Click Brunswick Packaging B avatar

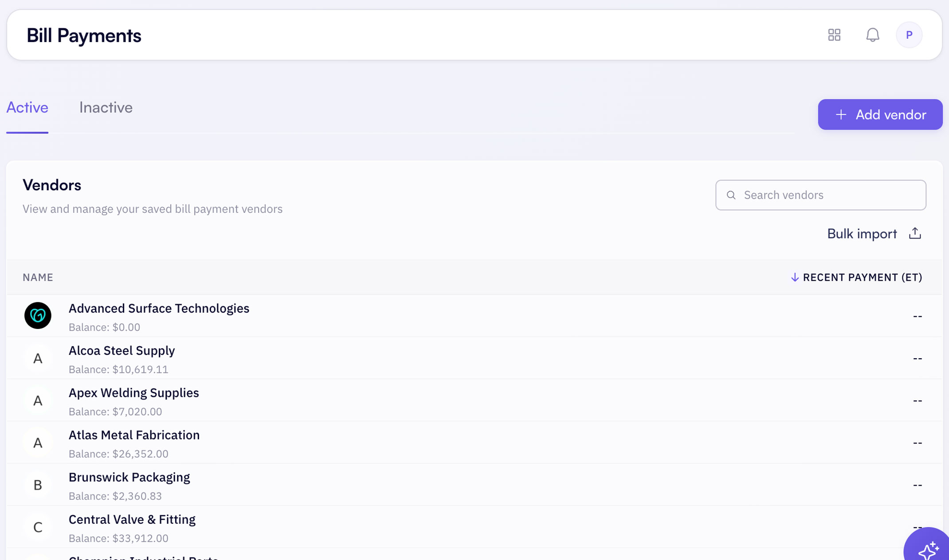click(x=38, y=485)
